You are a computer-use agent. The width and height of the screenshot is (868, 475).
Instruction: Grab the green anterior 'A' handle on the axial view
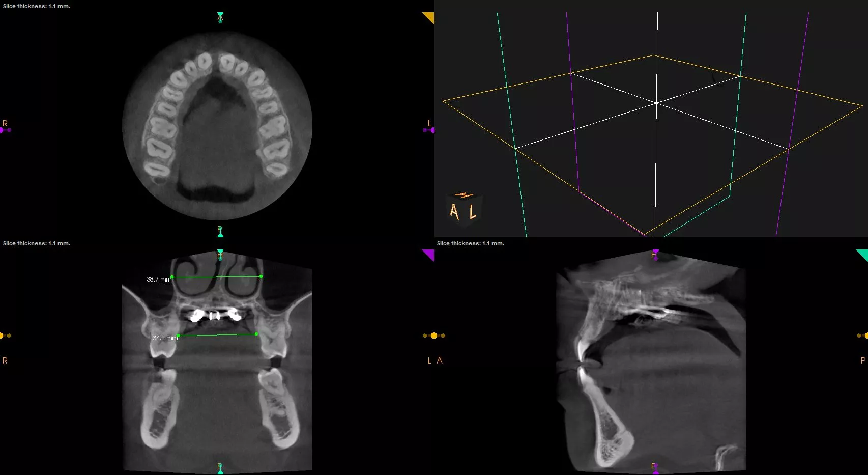pyautogui.click(x=220, y=18)
